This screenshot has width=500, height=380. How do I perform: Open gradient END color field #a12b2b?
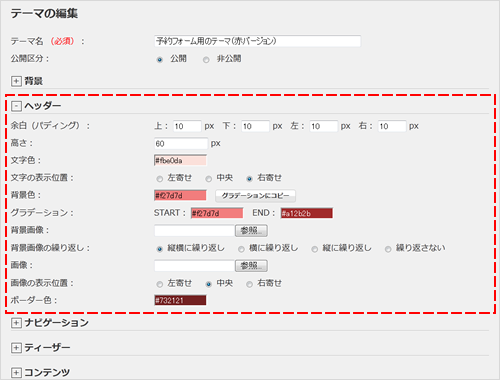307,213
